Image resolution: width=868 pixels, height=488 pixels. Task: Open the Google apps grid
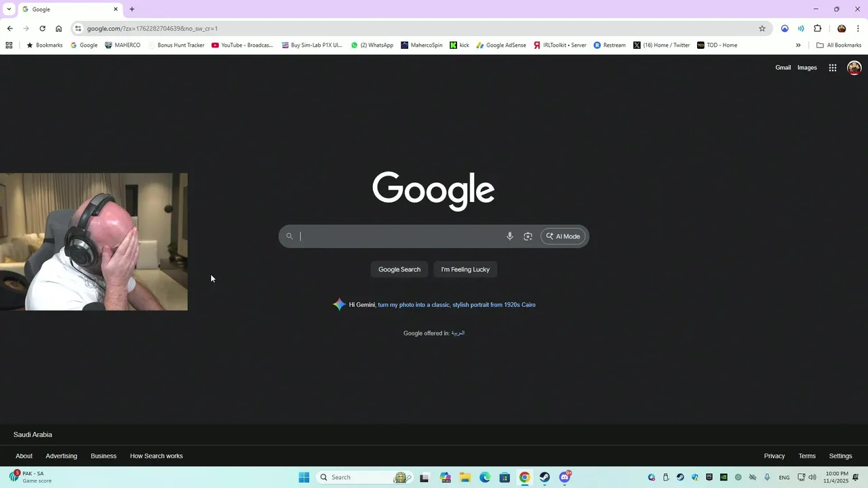tap(833, 68)
